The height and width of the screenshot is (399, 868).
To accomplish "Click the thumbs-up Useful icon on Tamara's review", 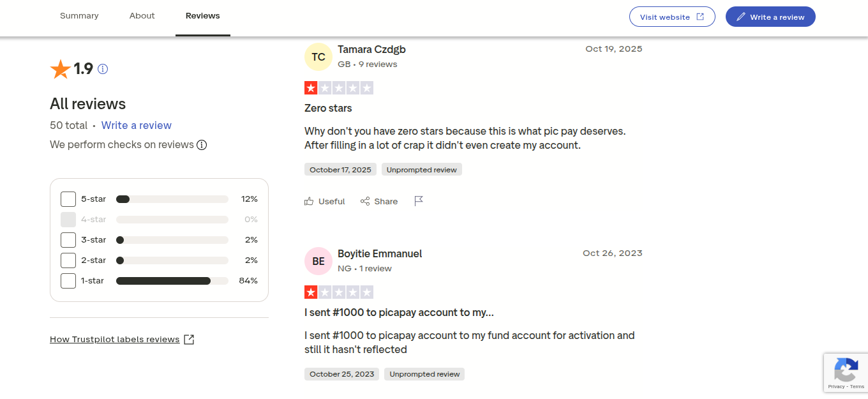I will 310,201.
